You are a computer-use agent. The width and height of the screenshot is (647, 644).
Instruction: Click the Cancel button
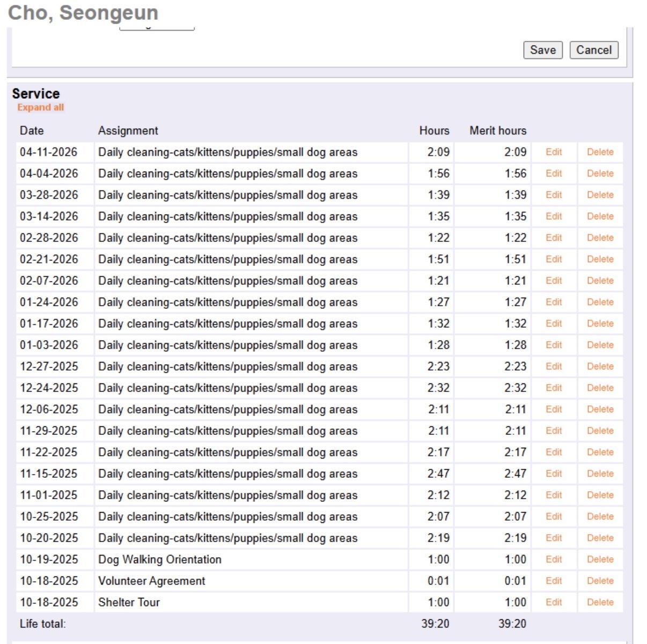click(593, 50)
